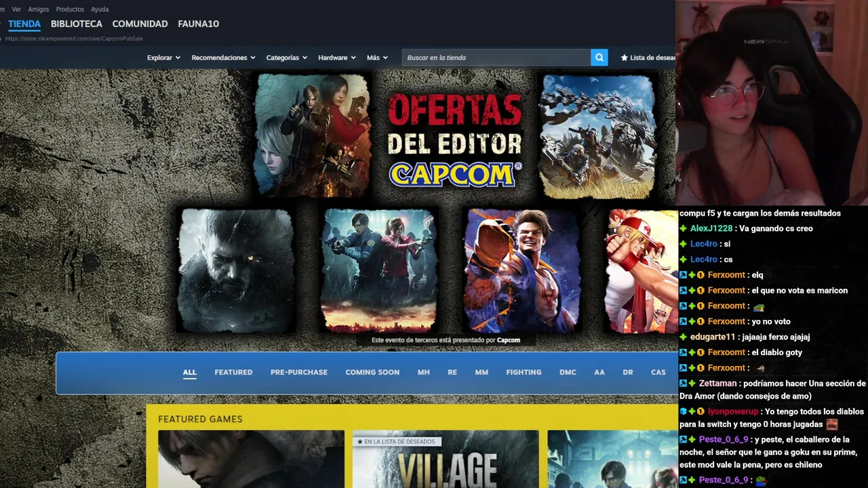Go to the COMUNIDAD section

[140, 24]
